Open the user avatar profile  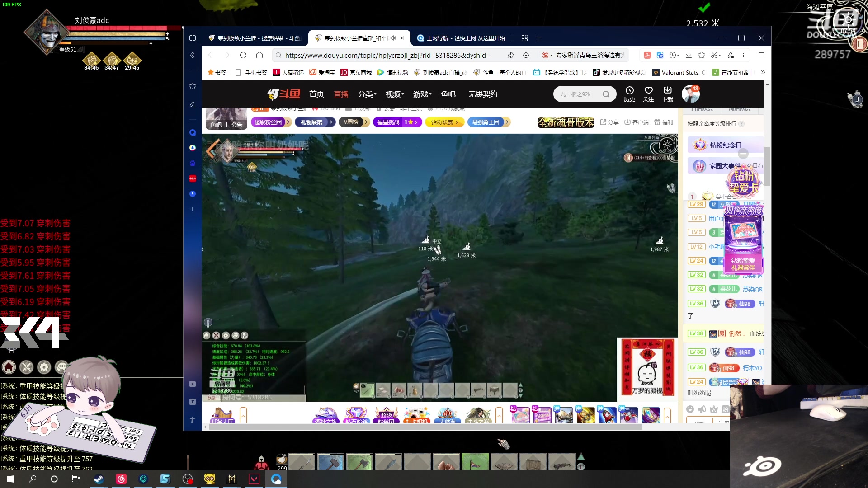[690, 94]
